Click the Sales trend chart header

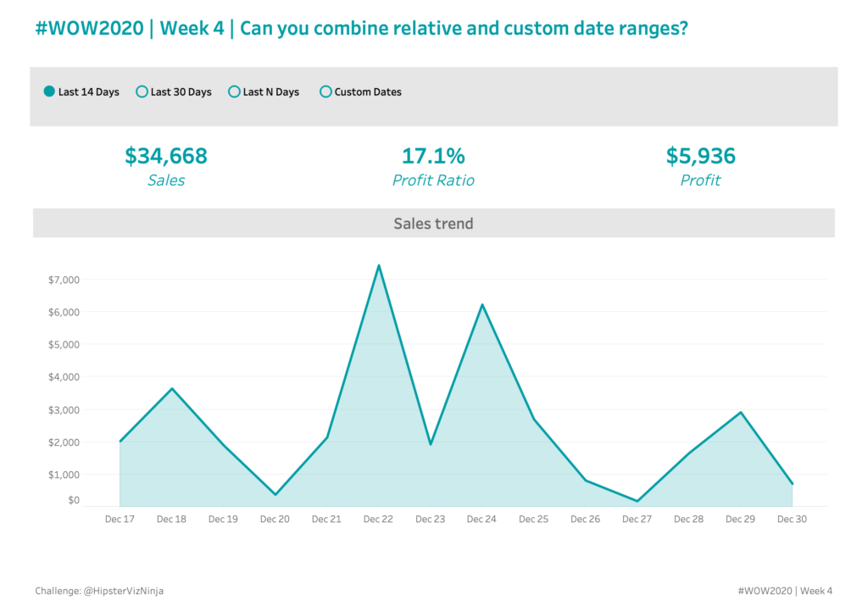[433, 224]
